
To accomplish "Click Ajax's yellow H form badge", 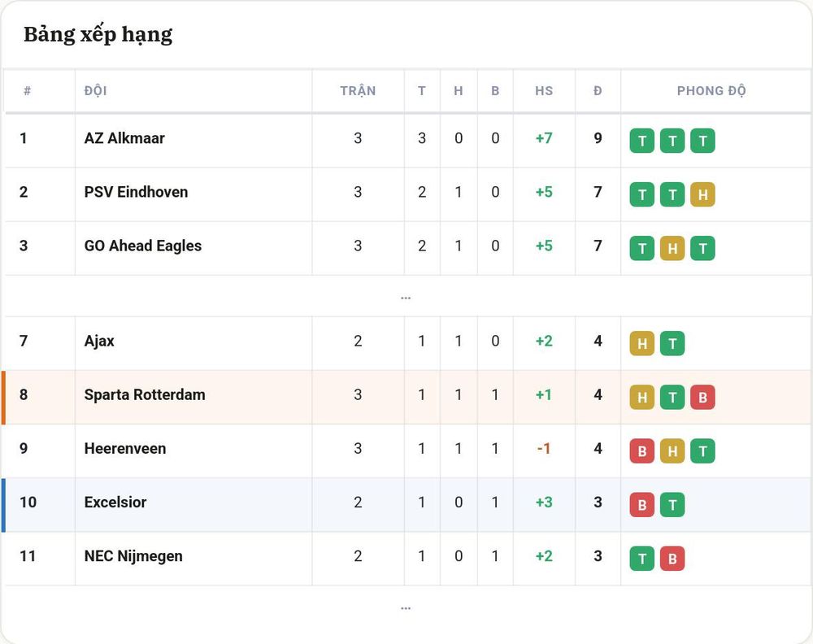I will [642, 343].
